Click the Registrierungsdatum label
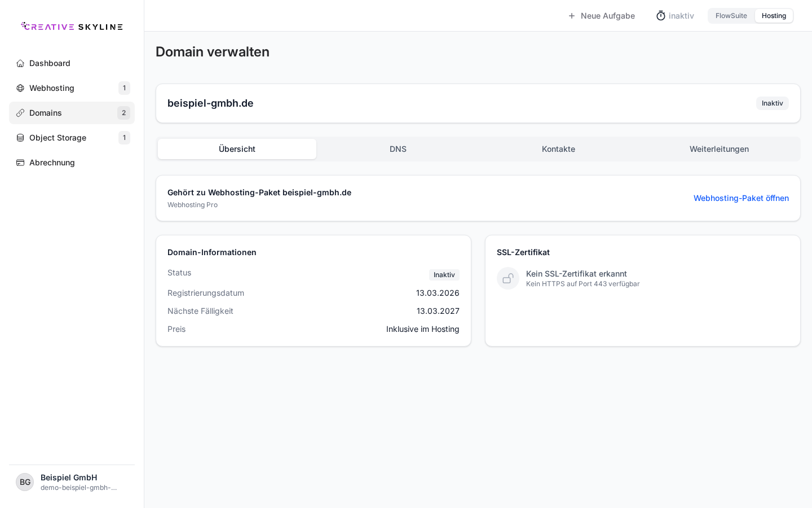 click(x=206, y=293)
